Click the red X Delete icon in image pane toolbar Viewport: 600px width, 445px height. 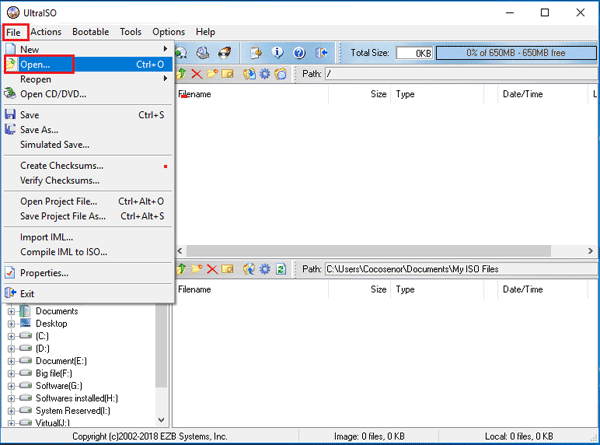tap(197, 73)
